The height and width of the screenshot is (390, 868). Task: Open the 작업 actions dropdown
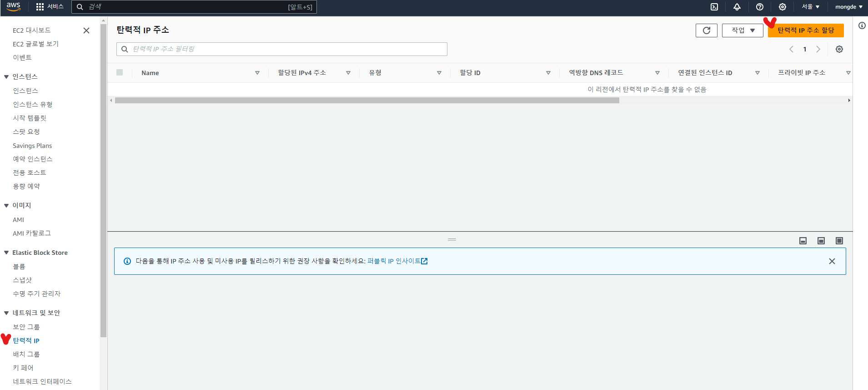[x=743, y=30]
